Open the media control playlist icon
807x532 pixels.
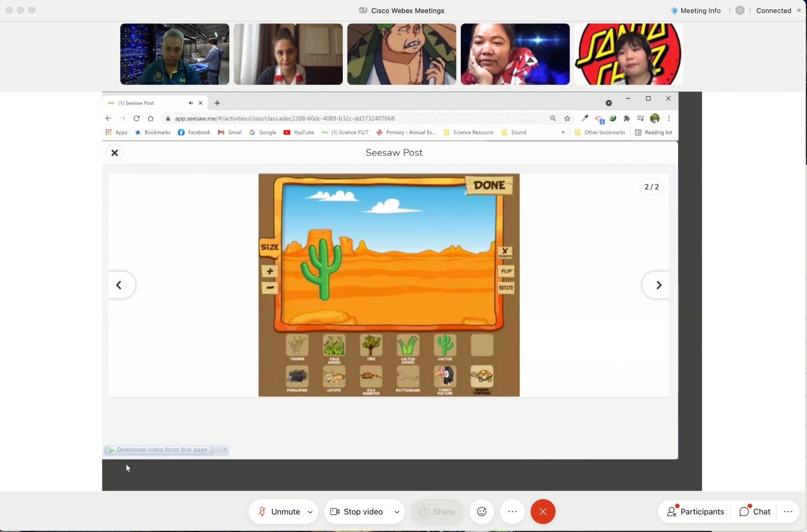641,118
